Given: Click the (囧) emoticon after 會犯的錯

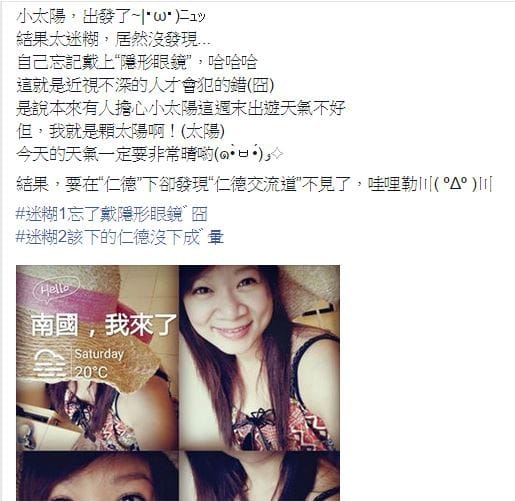Looking at the screenshot, I should click(x=260, y=86).
